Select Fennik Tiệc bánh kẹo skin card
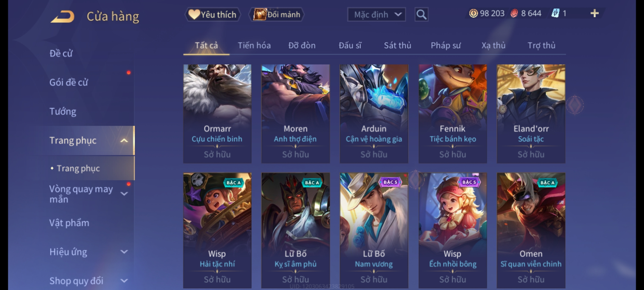This screenshot has height=290, width=644. click(453, 114)
